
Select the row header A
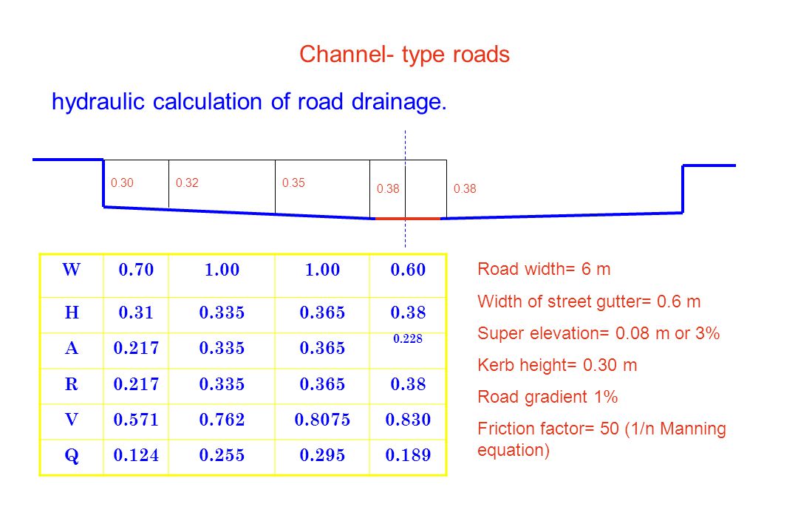pyautogui.click(x=72, y=348)
